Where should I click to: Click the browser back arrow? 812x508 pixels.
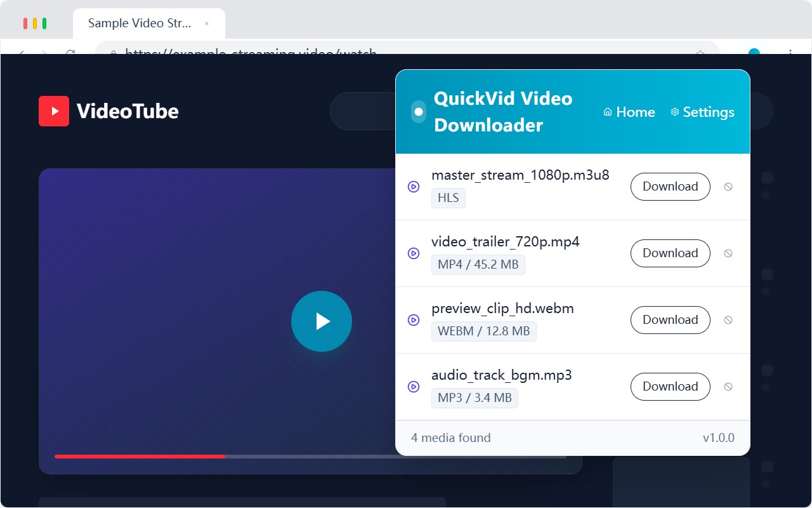21,54
